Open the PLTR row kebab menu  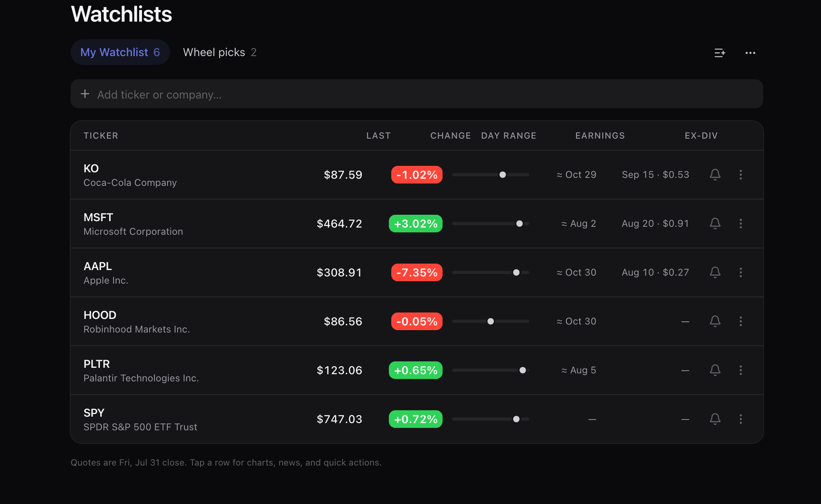pyautogui.click(x=740, y=370)
